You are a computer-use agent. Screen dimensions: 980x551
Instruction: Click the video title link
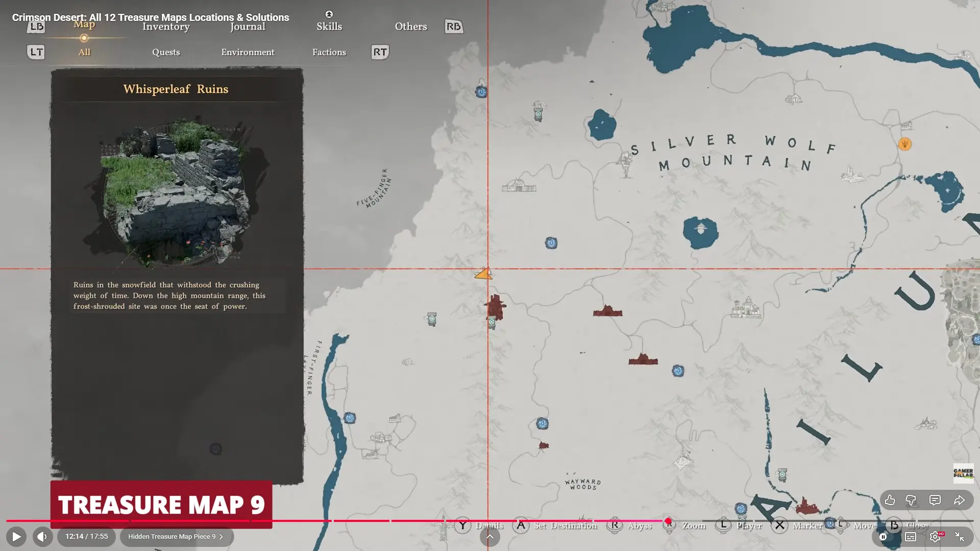click(151, 17)
